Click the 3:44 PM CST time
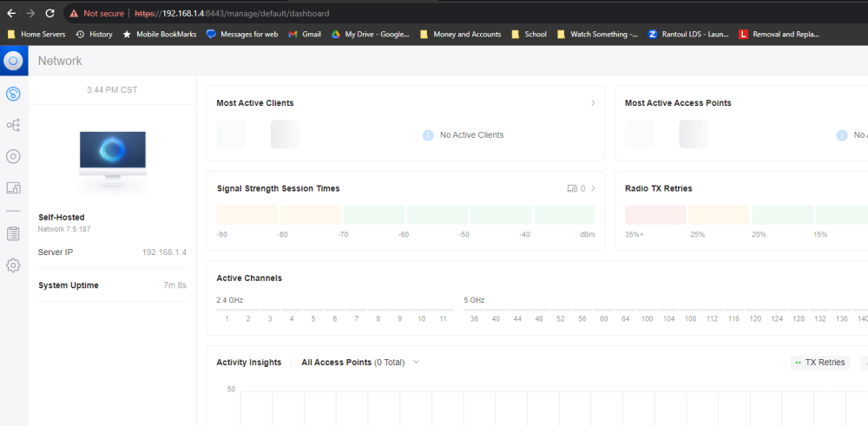The width and height of the screenshot is (868, 426). point(112,89)
